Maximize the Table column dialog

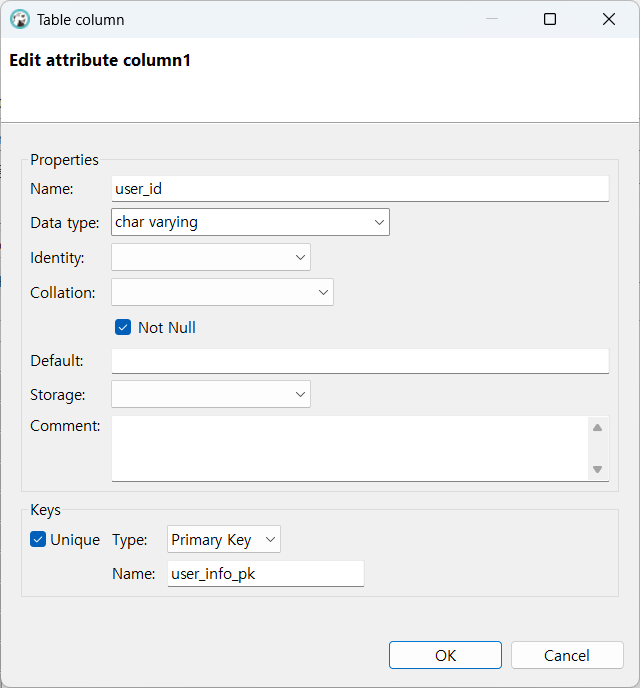pos(549,19)
